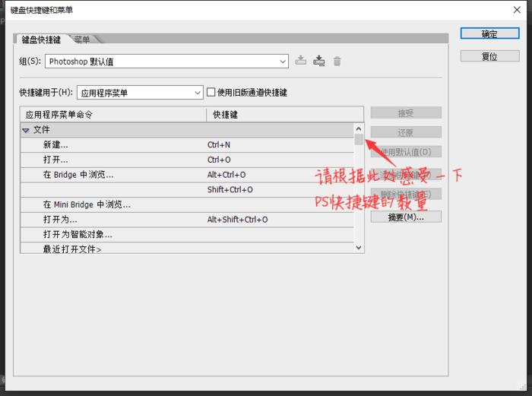Open 摘要(M)... summary button

[406, 217]
